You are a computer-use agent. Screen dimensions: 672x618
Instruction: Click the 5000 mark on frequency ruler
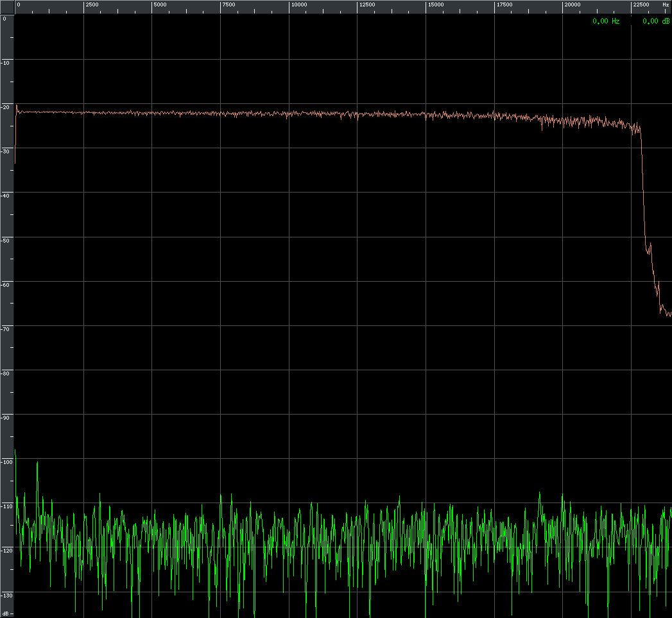160,4
